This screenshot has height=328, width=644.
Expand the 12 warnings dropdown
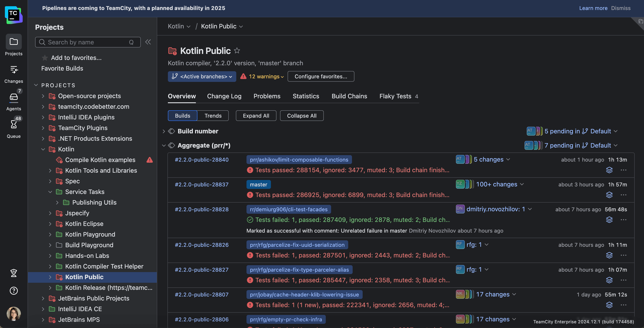262,76
